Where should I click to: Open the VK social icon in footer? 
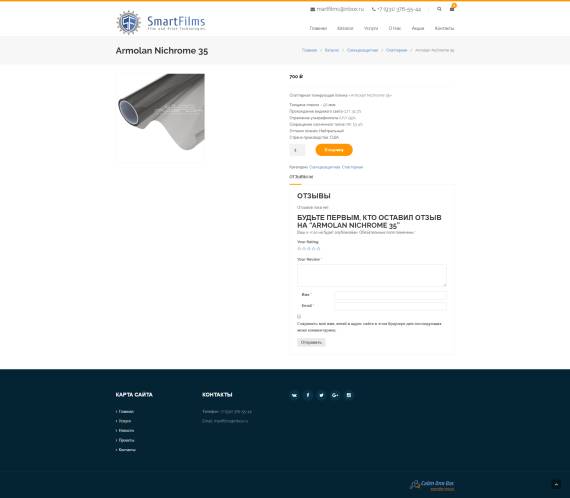click(x=294, y=395)
